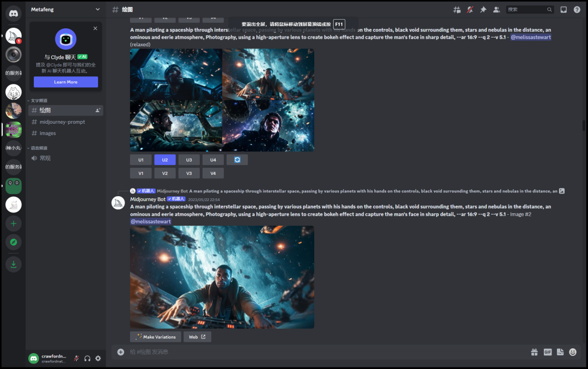Click the U4 upscale button
588x369 pixels.
[213, 160]
